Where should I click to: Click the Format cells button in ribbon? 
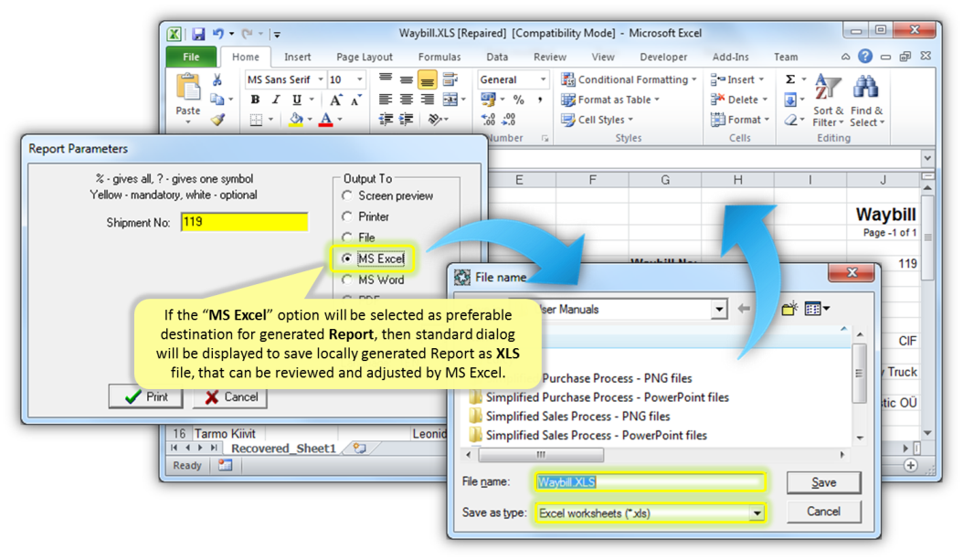pos(739,120)
